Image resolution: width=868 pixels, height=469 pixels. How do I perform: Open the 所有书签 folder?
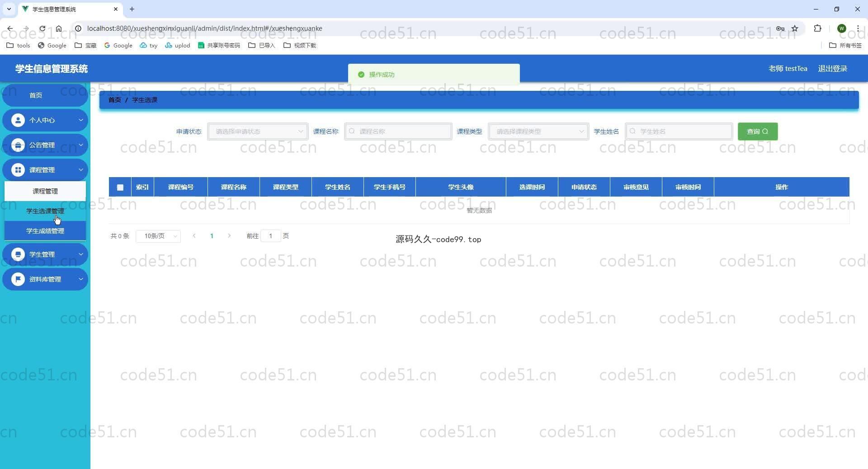pyautogui.click(x=845, y=45)
